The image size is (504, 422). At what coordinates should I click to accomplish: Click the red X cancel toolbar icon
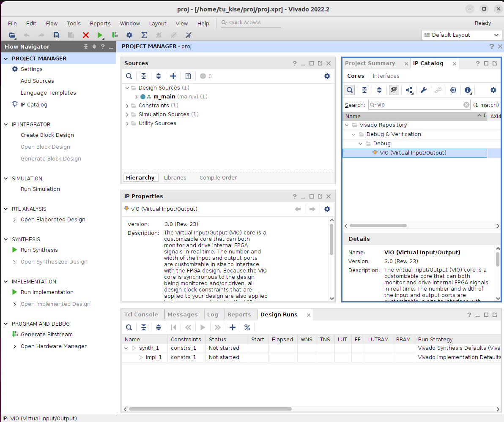(x=86, y=35)
